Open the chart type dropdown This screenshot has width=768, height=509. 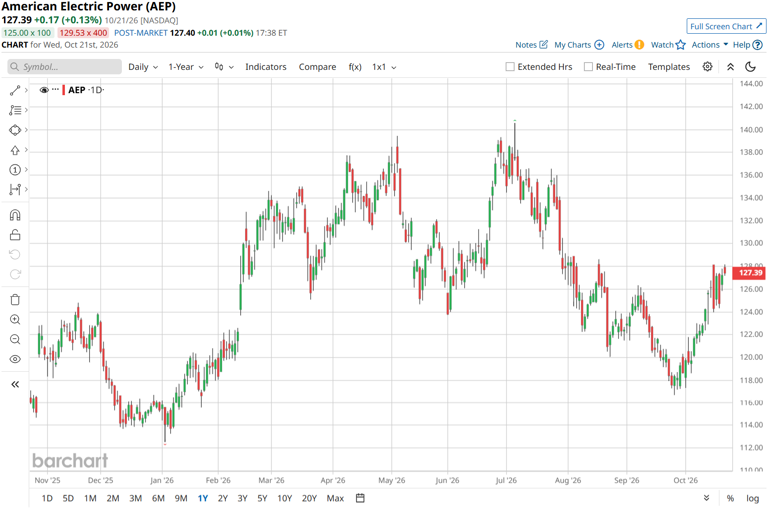pyautogui.click(x=224, y=67)
